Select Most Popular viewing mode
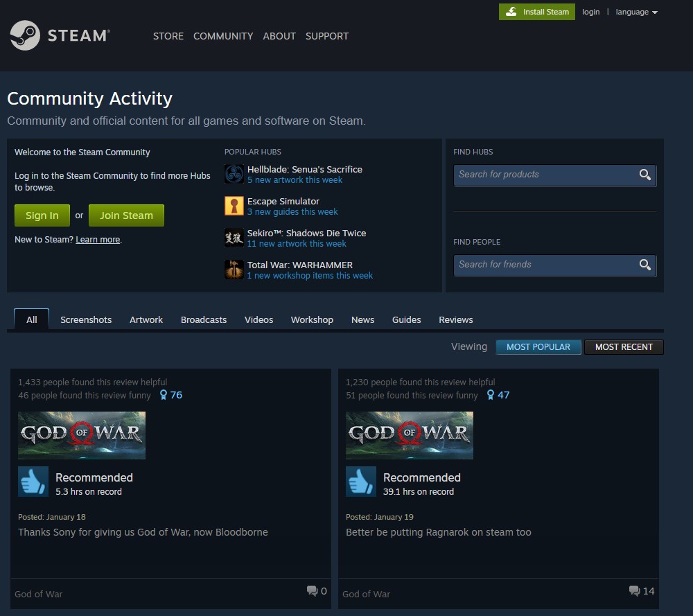This screenshot has height=616, width=693. (x=538, y=347)
